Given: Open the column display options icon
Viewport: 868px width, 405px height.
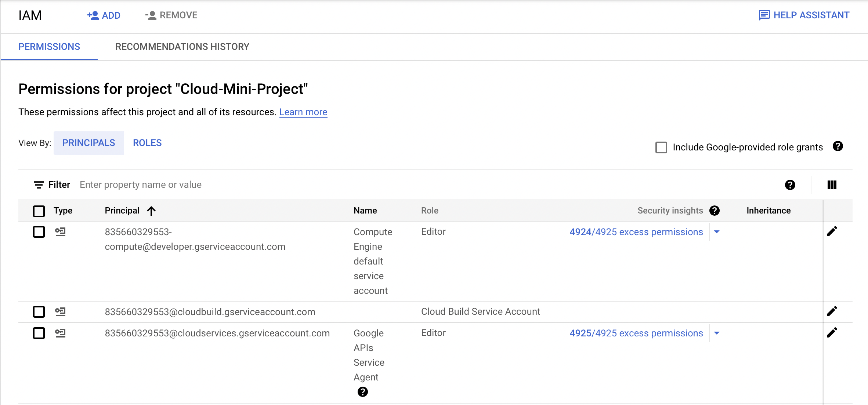Looking at the screenshot, I should [832, 185].
